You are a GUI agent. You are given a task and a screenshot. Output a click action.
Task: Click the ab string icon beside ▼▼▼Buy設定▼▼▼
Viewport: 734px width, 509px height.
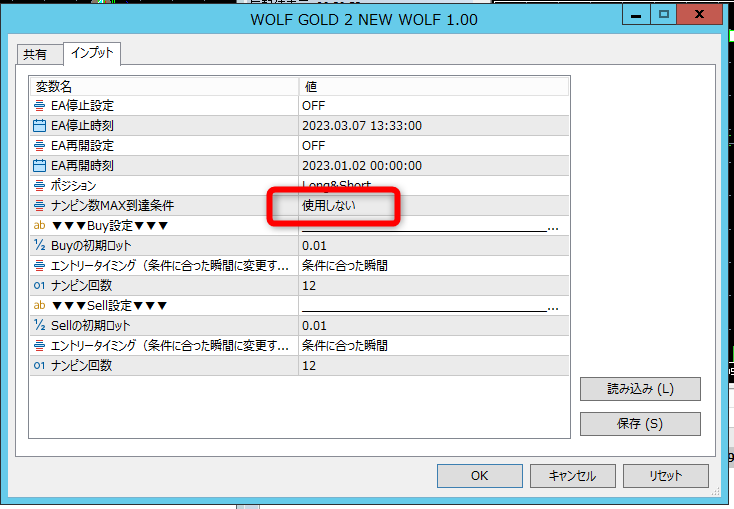40,225
